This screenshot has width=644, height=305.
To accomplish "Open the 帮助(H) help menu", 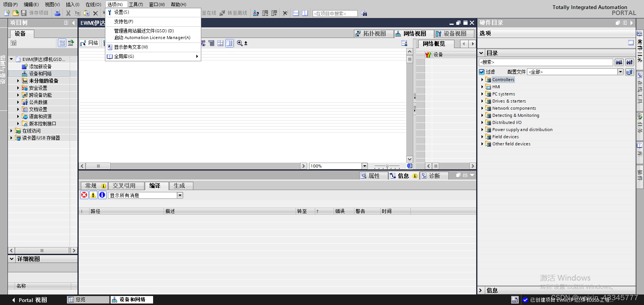I will tap(178, 5).
